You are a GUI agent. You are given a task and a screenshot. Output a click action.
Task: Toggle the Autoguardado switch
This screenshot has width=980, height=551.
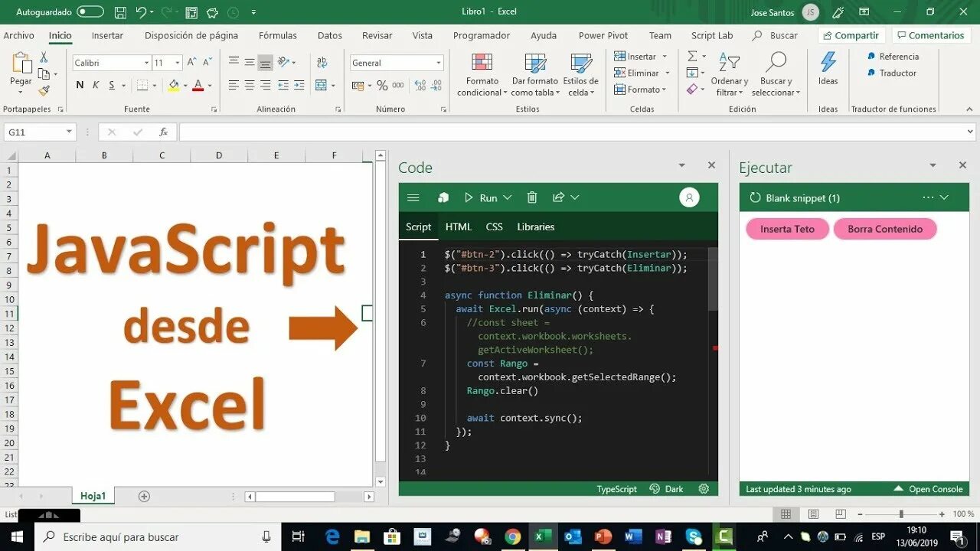coord(90,12)
